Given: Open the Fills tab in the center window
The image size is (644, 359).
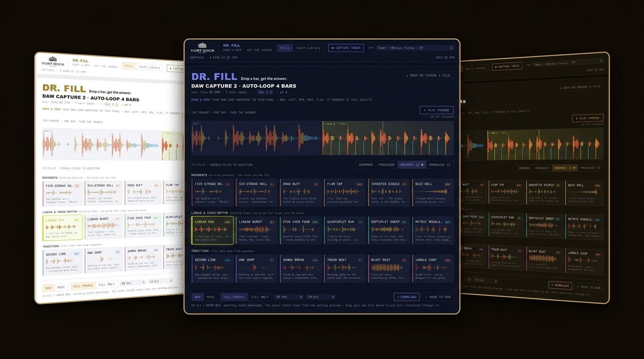Looking at the screenshot, I should (x=285, y=48).
